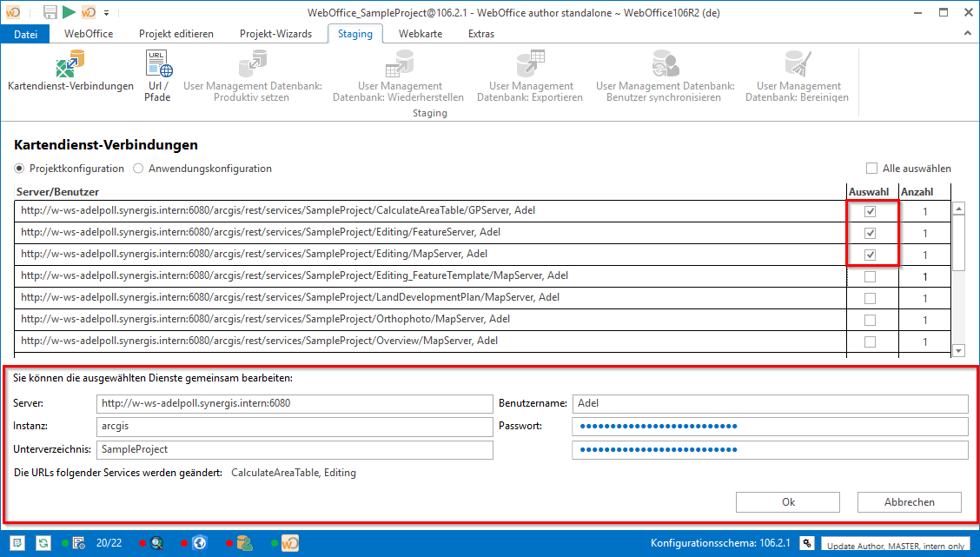
Task: Click the user database status icon
Action: coord(245,543)
